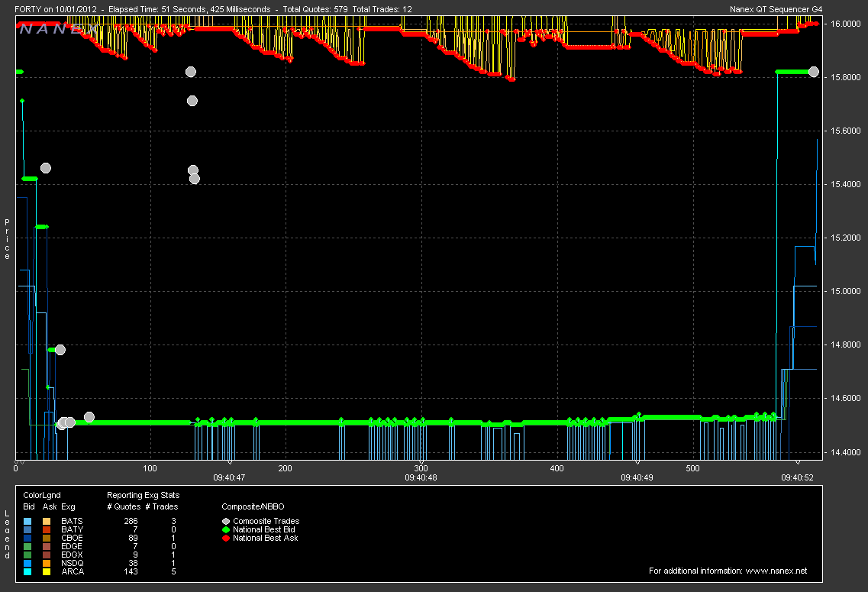The width and height of the screenshot is (868, 592).
Task: Select the BATS exchange label in legend
Action: [72, 521]
